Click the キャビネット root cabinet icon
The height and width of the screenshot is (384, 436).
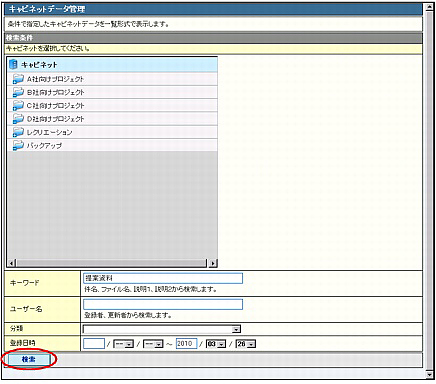13,64
